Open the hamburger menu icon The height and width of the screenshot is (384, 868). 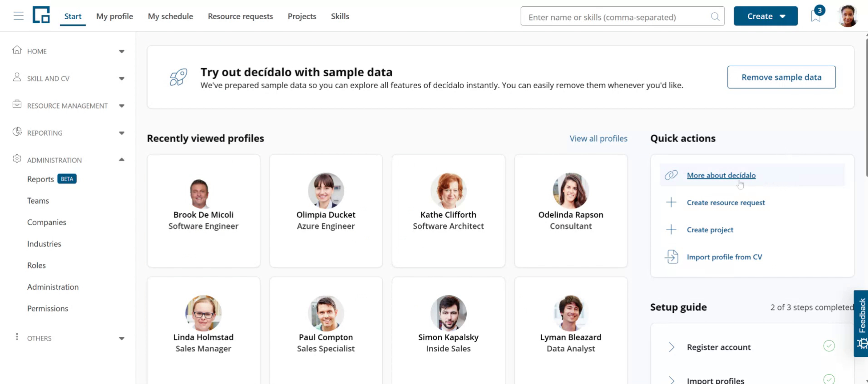(x=19, y=16)
